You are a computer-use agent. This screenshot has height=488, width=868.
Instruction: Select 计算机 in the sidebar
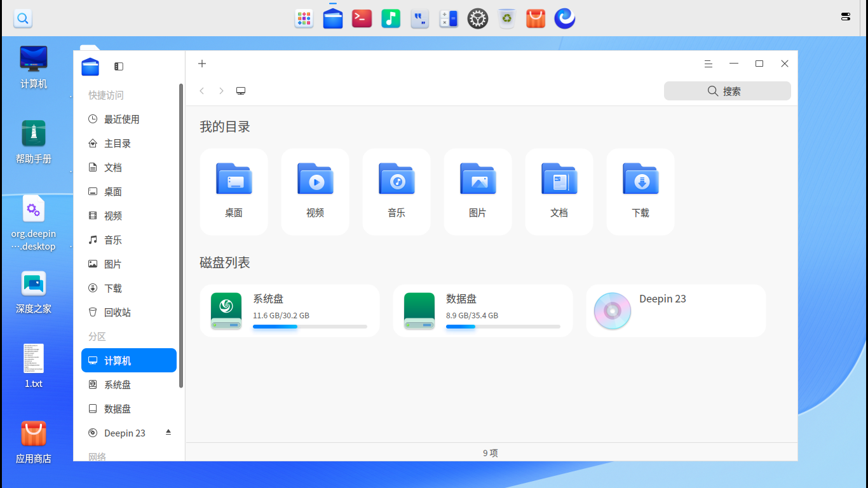(x=129, y=360)
